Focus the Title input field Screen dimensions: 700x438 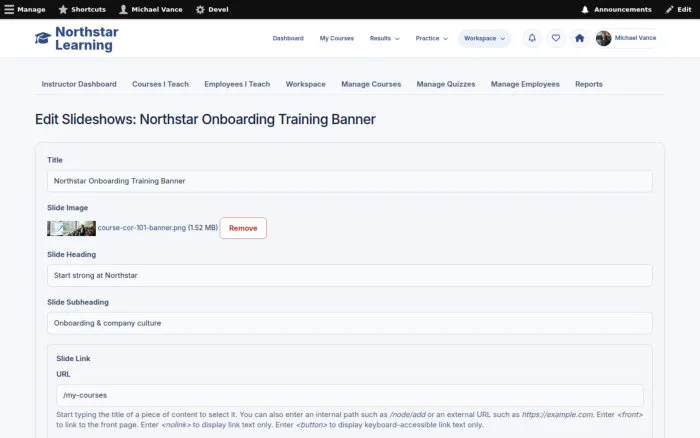(350, 181)
